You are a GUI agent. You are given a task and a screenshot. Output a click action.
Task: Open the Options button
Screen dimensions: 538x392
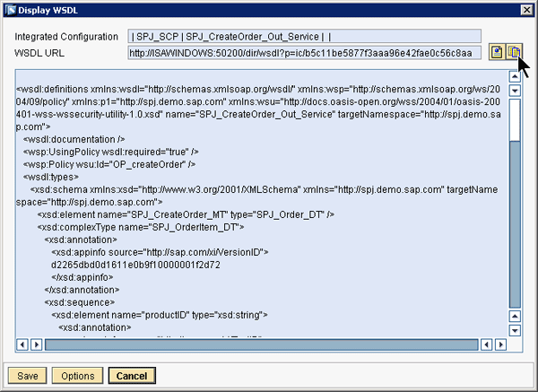pos(78,375)
